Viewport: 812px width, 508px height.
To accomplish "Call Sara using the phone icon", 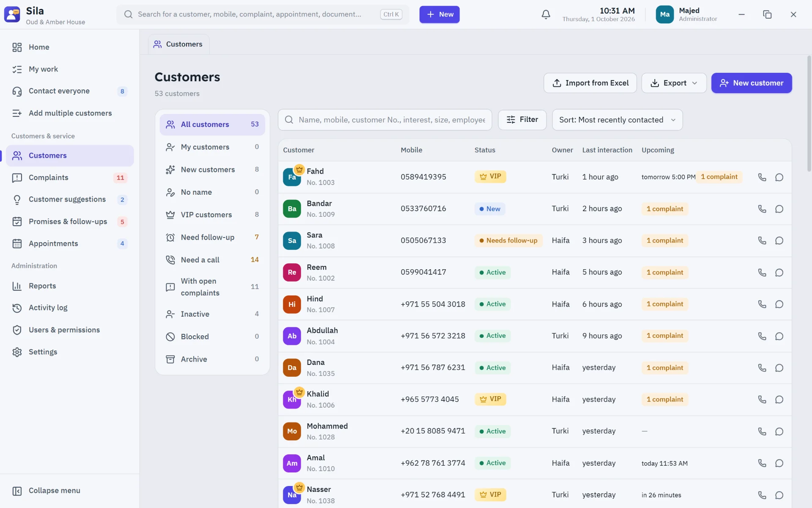I will tap(762, 240).
